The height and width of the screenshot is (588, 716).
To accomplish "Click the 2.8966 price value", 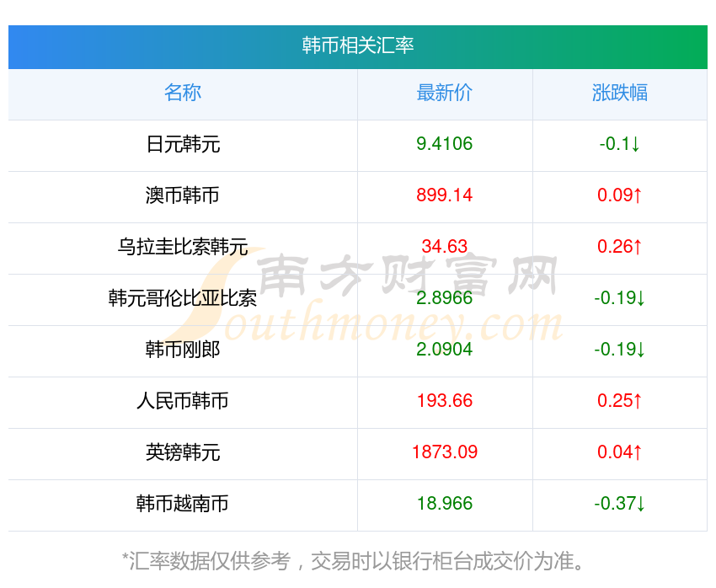I will 444,298.
